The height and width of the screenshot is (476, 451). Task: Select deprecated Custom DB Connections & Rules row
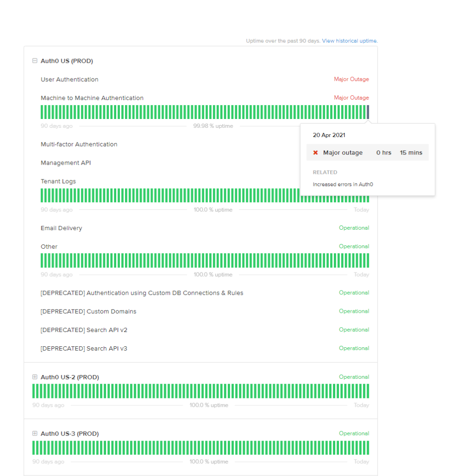pos(142,293)
